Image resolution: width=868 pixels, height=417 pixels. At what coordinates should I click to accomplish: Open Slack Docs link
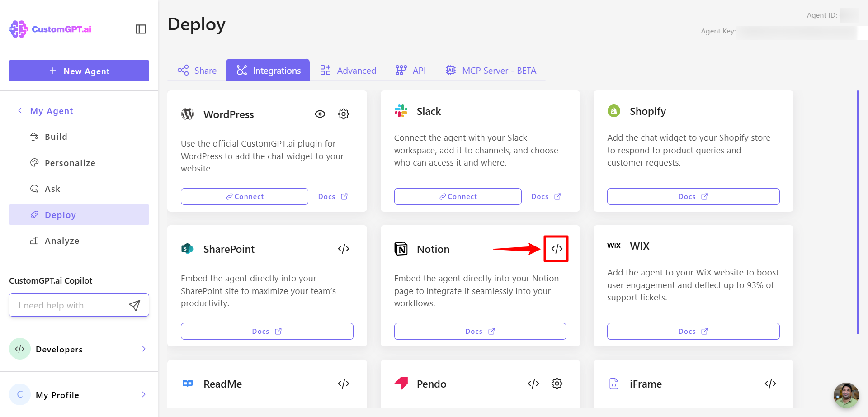546,196
